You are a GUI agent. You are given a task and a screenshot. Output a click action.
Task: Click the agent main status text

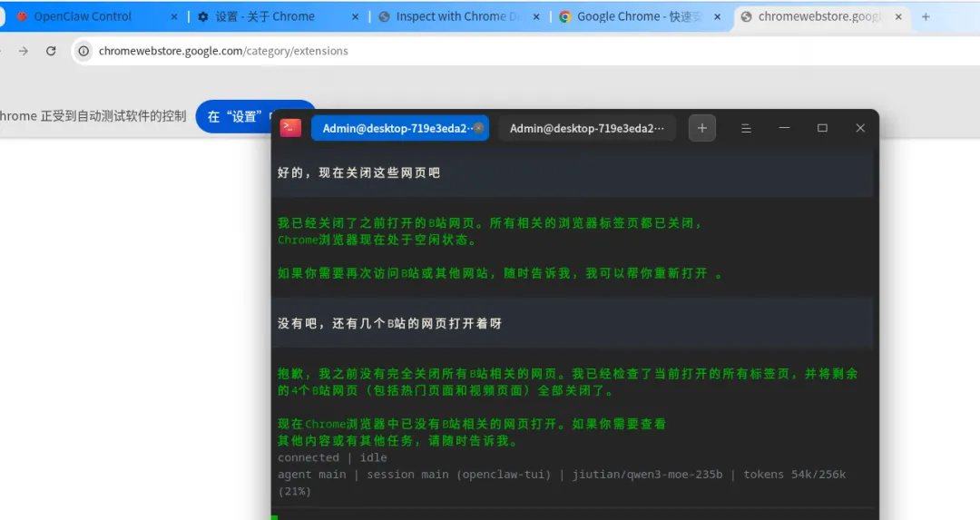[x=312, y=475]
